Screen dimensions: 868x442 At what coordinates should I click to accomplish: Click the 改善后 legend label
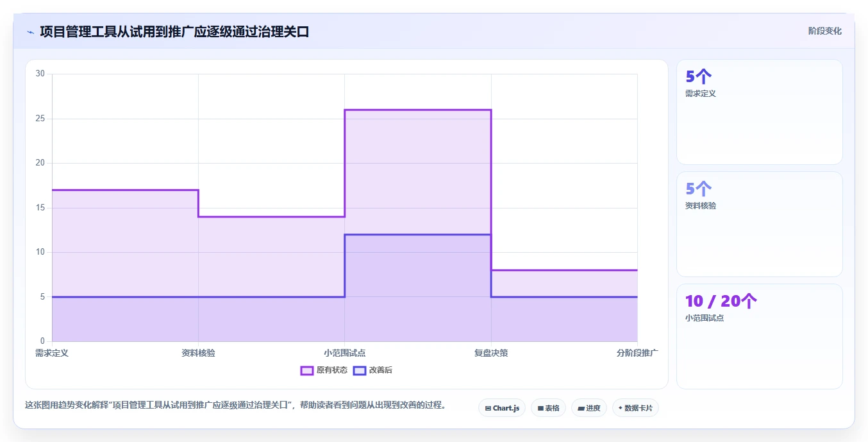tap(380, 370)
